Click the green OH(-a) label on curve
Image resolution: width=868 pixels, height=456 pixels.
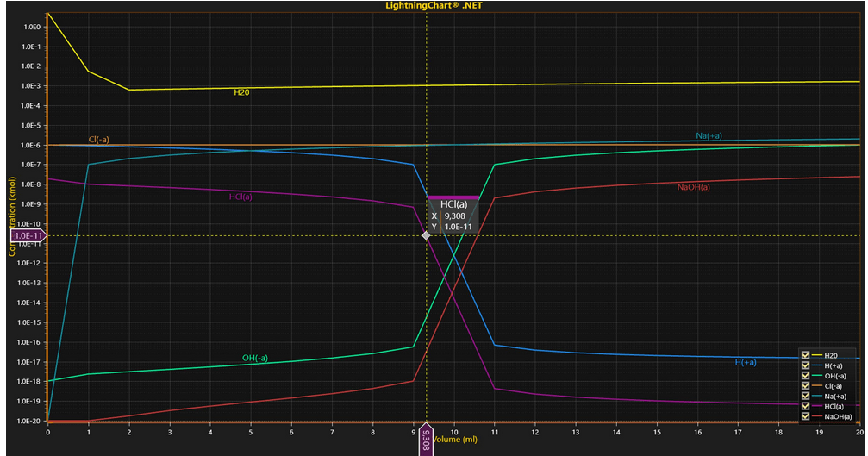point(254,358)
